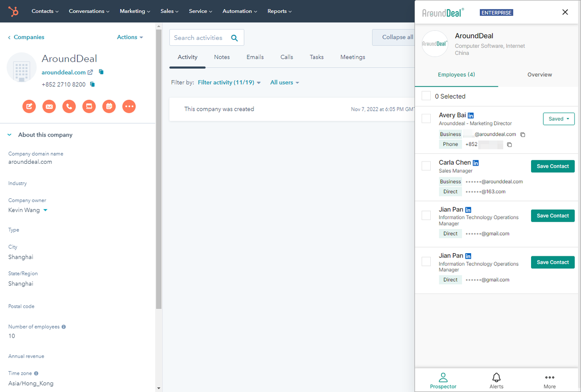Open the Saved dropdown for Avery Bai

coord(558,119)
